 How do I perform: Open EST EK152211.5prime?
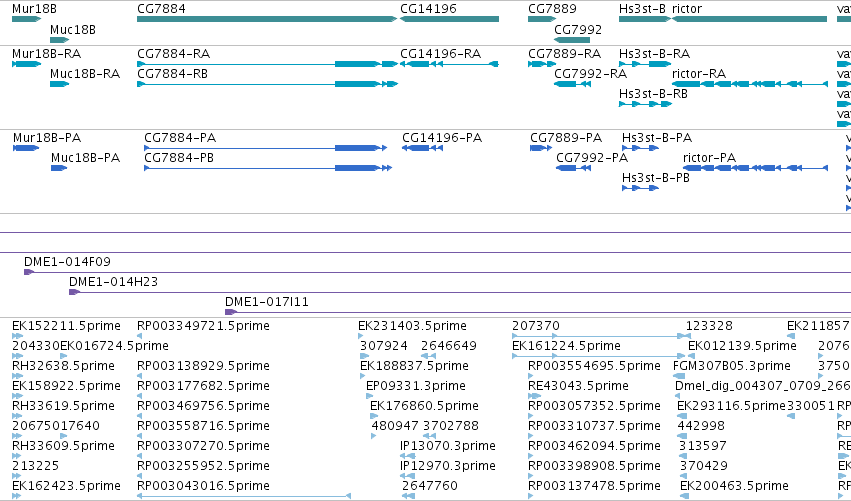point(66,326)
